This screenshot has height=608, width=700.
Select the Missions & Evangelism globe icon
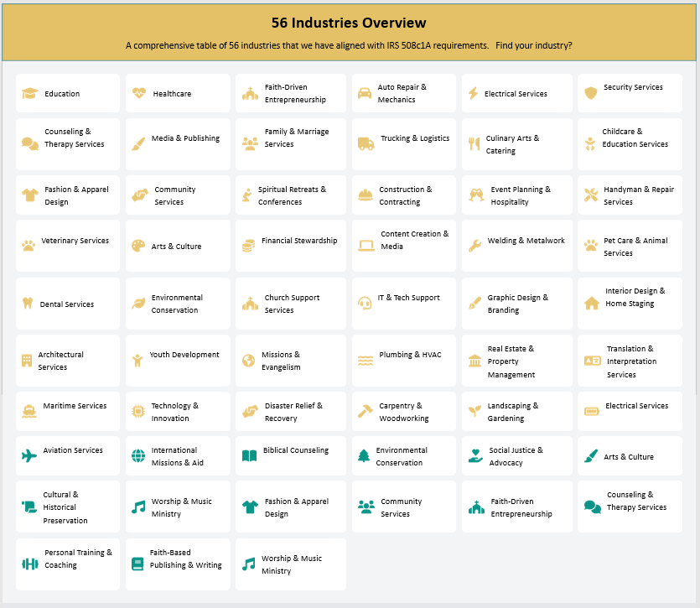[248, 361]
